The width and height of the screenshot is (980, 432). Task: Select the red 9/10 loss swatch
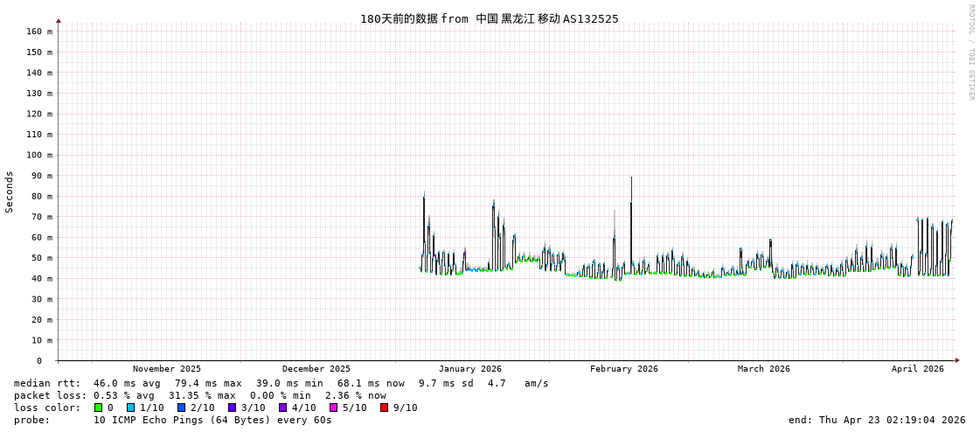384,408
